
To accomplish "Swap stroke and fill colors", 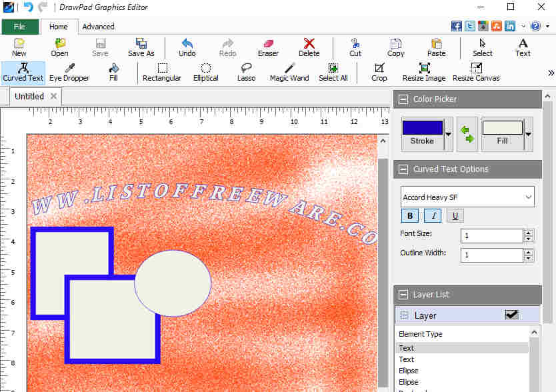I will [467, 135].
